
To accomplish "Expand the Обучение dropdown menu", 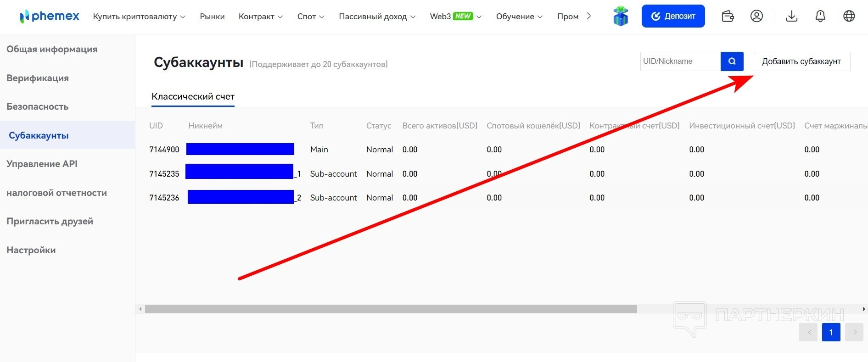I will pos(519,17).
